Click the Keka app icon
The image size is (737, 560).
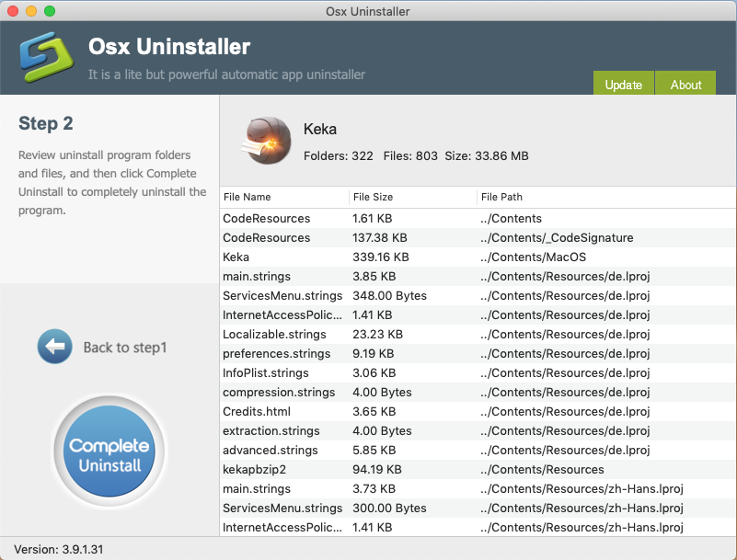coord(265,143)
